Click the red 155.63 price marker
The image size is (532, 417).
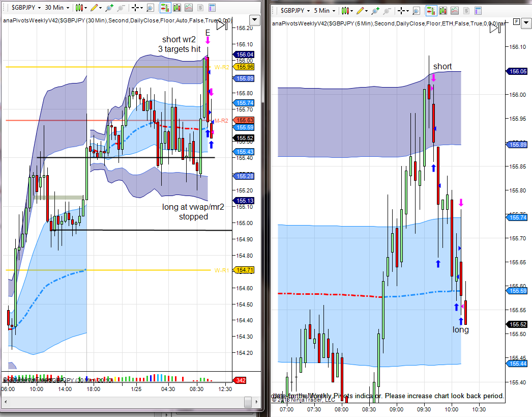tap(244, 120)
